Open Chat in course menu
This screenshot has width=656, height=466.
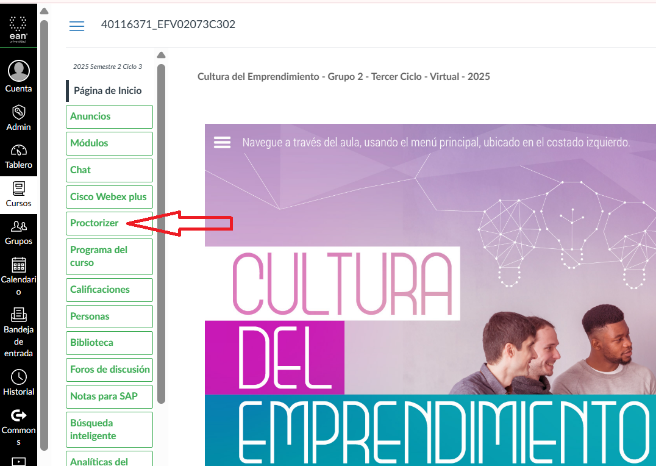109,170
